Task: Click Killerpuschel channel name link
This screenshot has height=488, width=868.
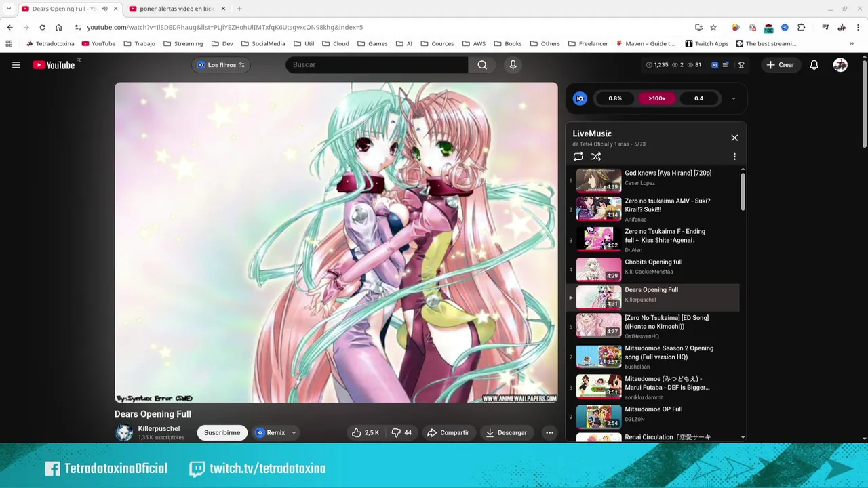Action: [159, 428]
